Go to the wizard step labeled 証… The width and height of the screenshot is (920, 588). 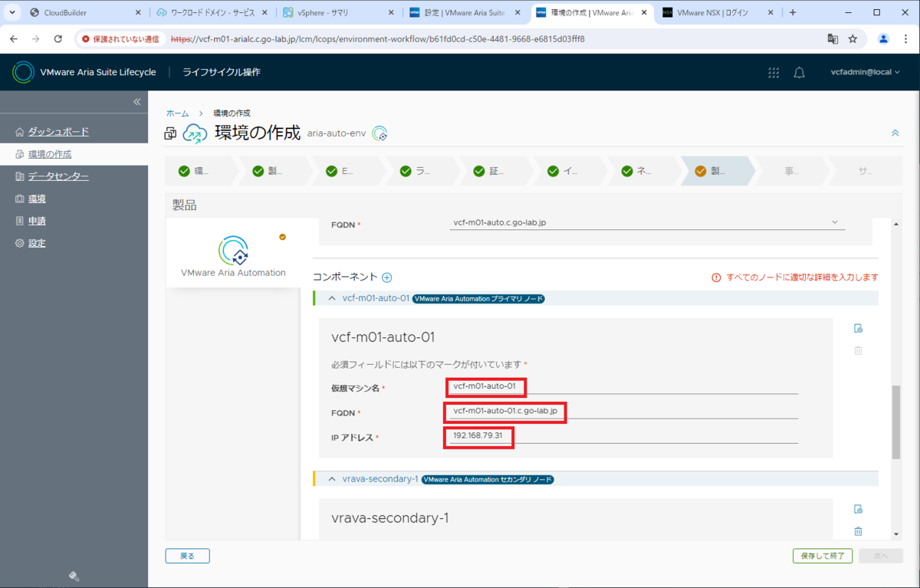pos(495,171)
